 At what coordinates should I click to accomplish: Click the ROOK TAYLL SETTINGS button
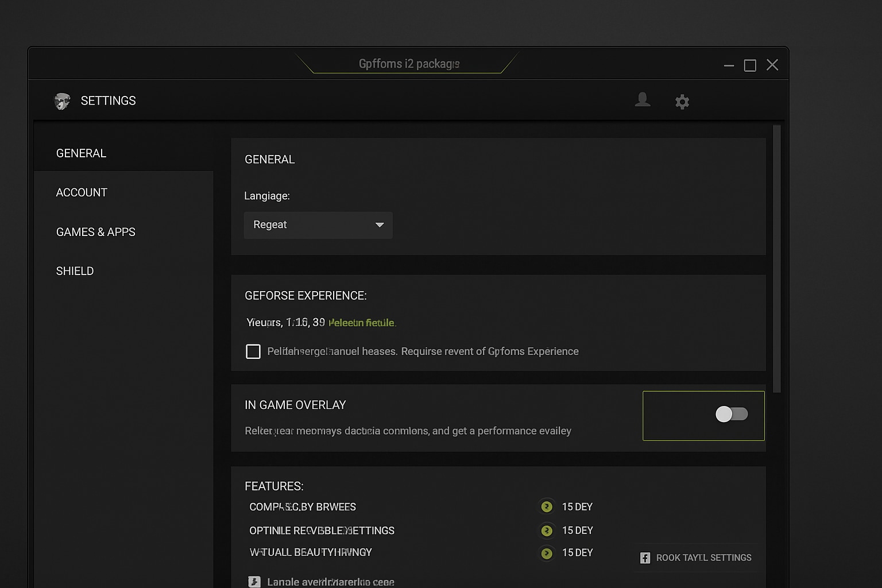coord(696,558)
